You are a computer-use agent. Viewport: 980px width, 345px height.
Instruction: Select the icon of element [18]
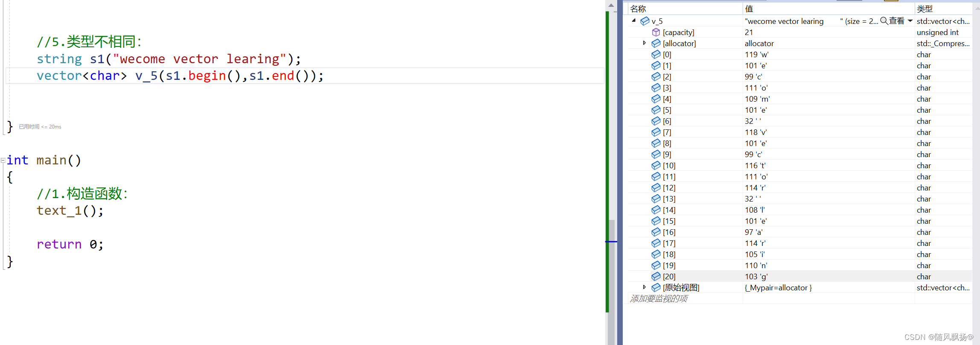click(x=656, y=254)
